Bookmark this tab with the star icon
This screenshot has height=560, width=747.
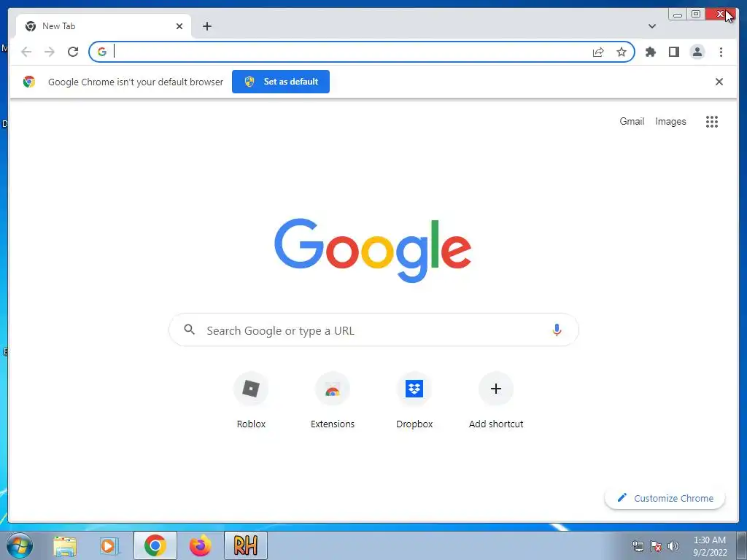(622, 52)
